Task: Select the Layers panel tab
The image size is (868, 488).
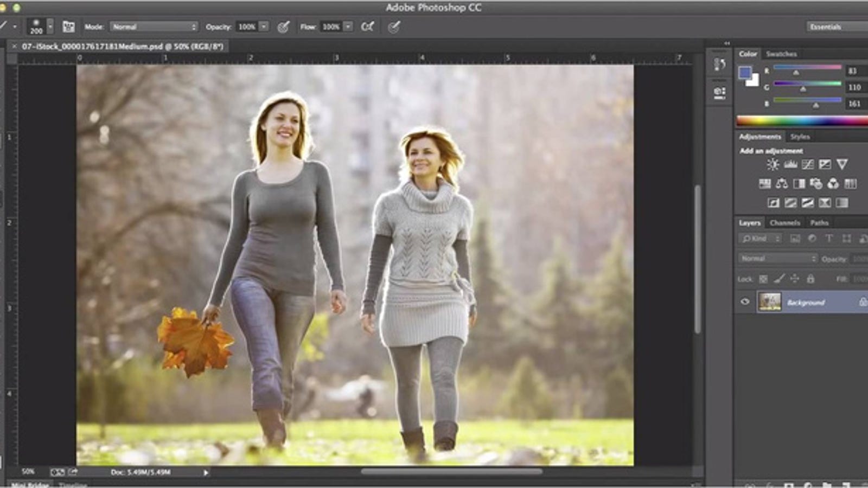Action: [x=749, y=223]
